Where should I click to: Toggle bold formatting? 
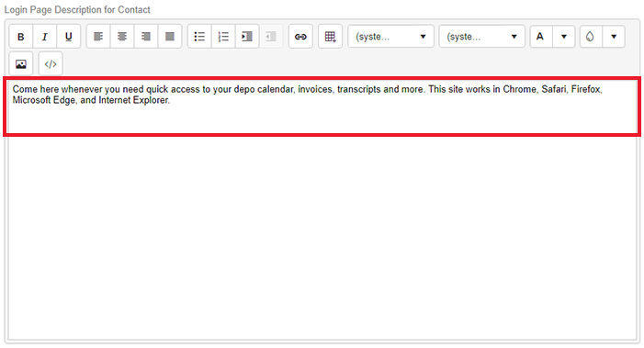coord(21,37)
